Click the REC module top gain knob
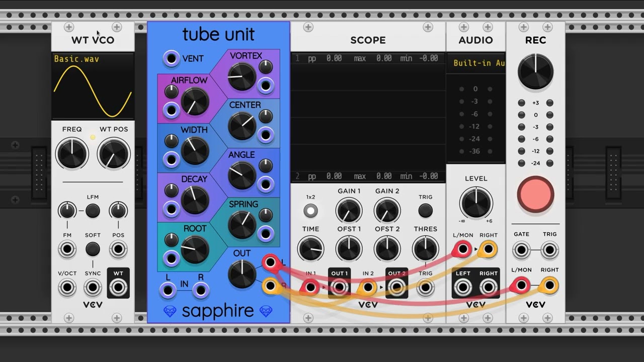This screenshot has height=362, width=644. click(x=535, y=71)
